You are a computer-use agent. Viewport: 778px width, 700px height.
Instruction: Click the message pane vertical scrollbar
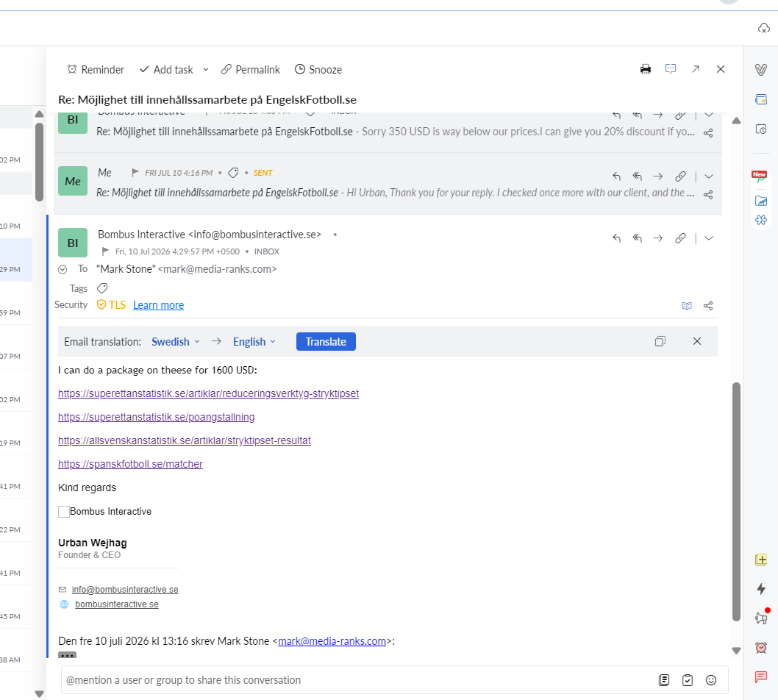click(736, 501)
